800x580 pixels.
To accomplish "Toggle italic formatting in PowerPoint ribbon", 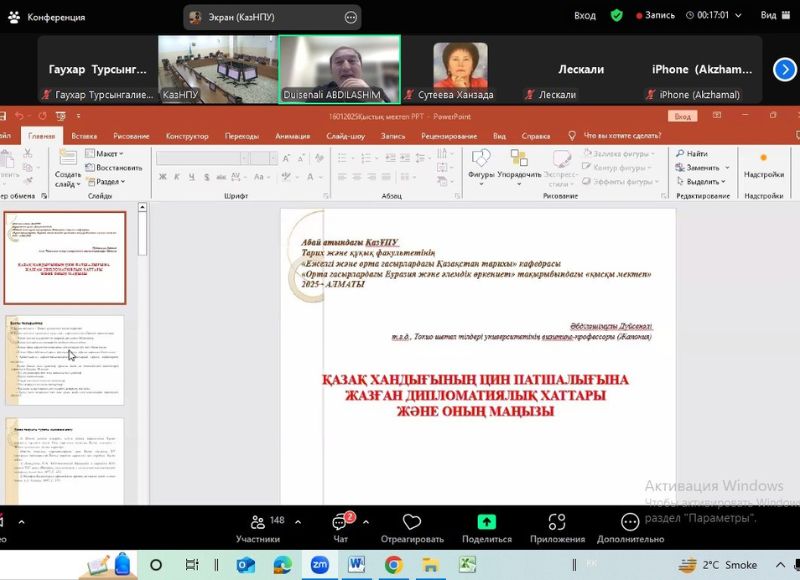I will [x=177, y=177].
